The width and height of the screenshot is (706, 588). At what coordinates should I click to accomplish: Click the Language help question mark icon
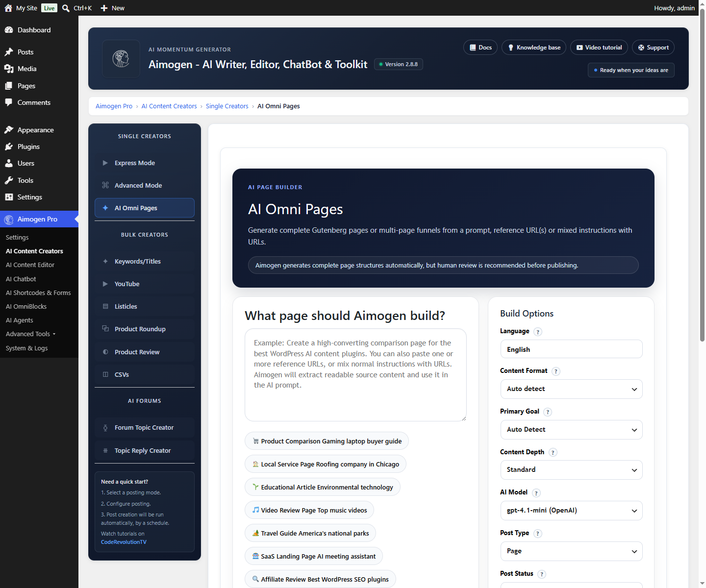coord(538,332)
